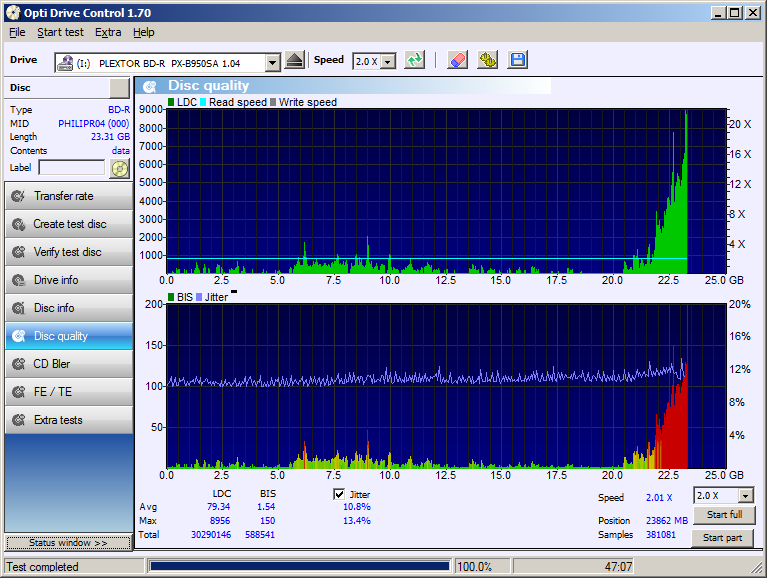
Task: Click the green BIS legend swatch
Action: [171, 297]
